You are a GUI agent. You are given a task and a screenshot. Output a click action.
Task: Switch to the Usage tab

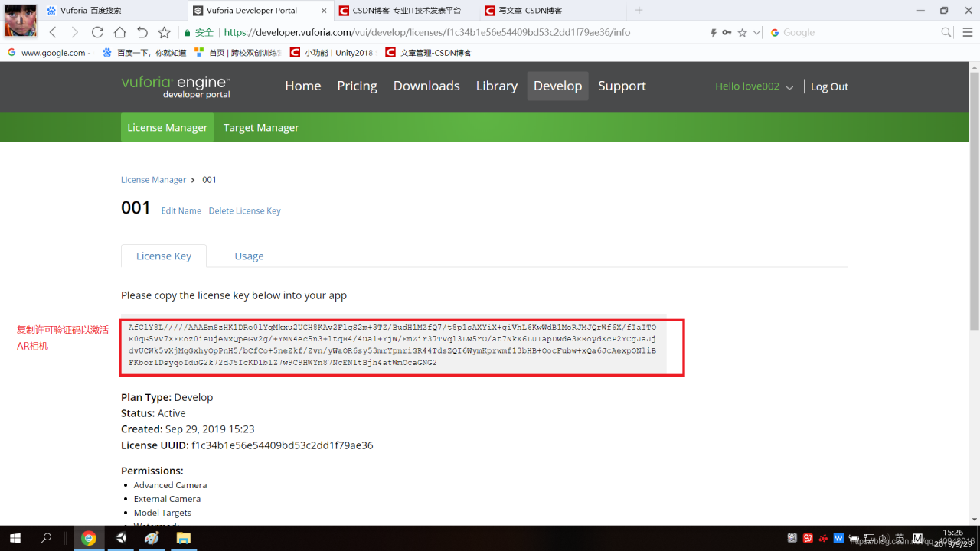249,256
